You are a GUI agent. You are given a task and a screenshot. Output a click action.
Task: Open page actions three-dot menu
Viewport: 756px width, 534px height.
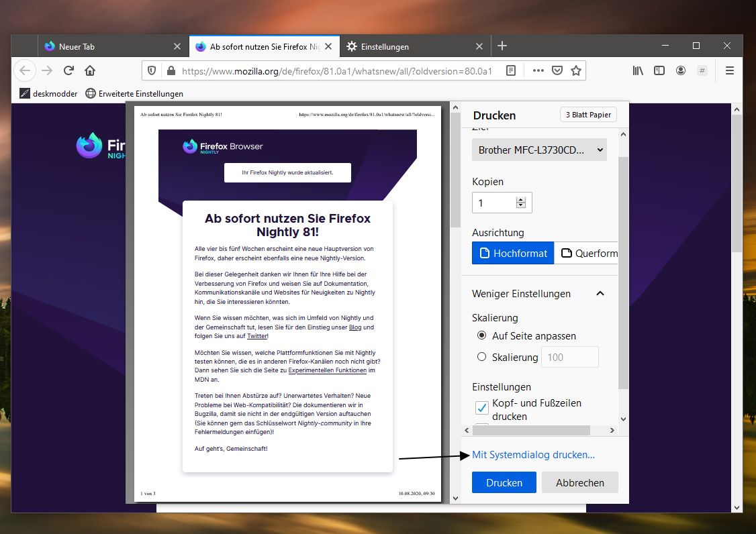(538, 71)
